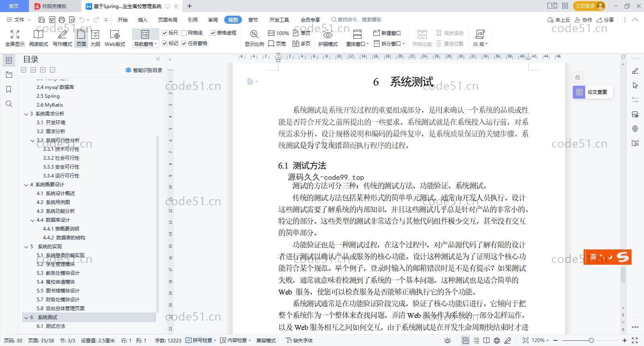The image size is (644, 346).
Task: Toggle the 表格虚框 checkbox
Action: (x=213, y=33)
